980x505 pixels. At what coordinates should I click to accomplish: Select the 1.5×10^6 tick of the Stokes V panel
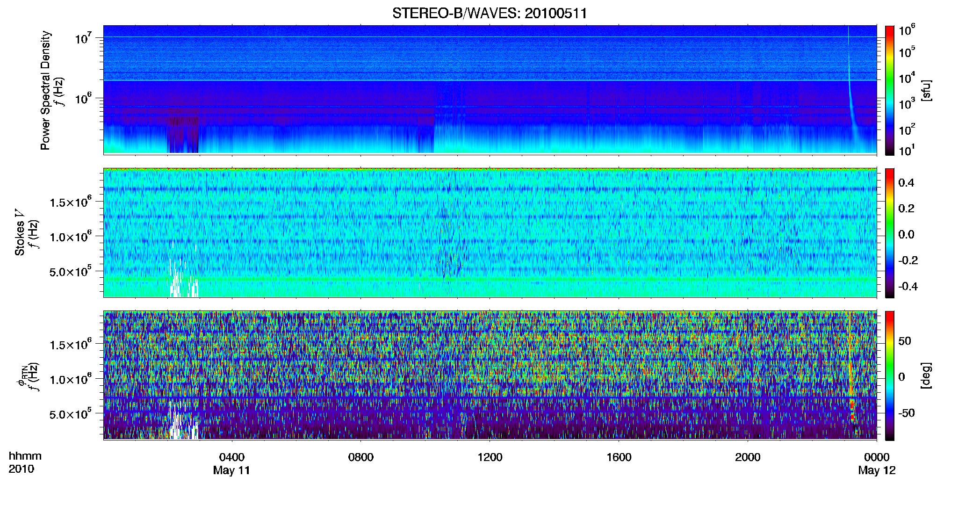(71, 202)
